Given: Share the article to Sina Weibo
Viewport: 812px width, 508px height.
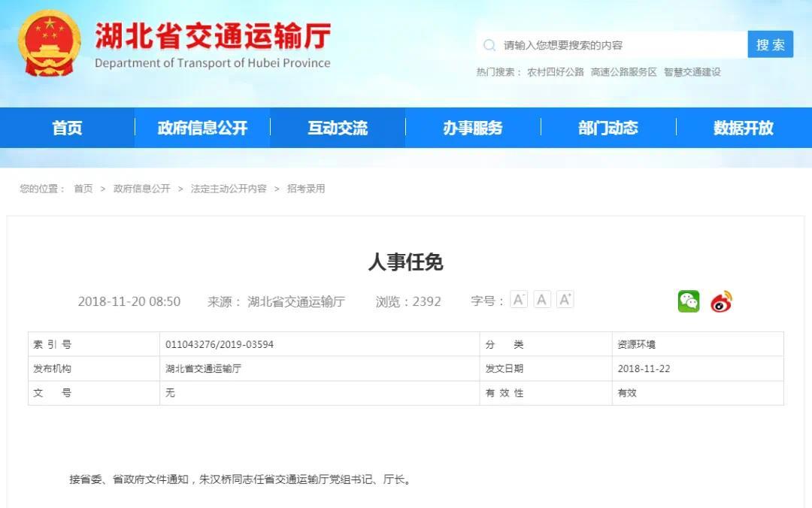Looking at the screenshot, I should [720, 302].
